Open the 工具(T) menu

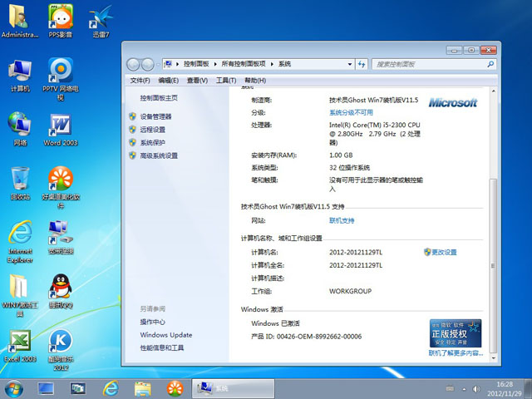click(226, 81)
